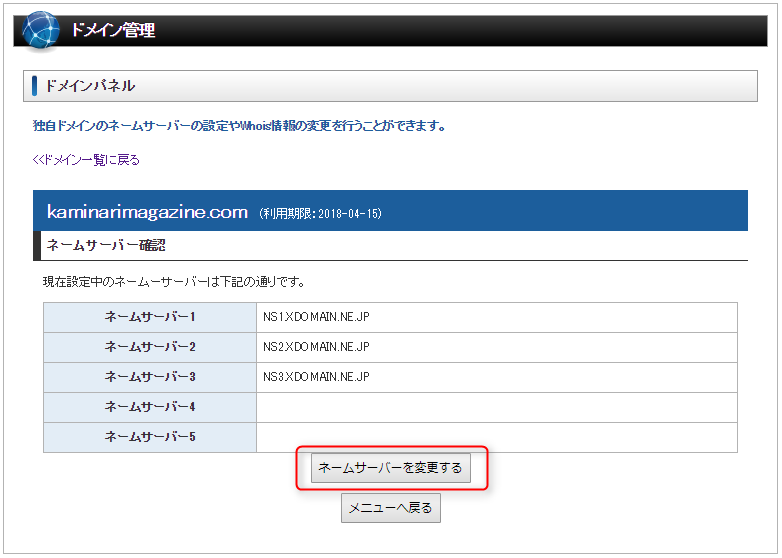The image size is (782, 558).
Task: Click the kaminarimagazine.com domain name
Action: pos(147,212)
